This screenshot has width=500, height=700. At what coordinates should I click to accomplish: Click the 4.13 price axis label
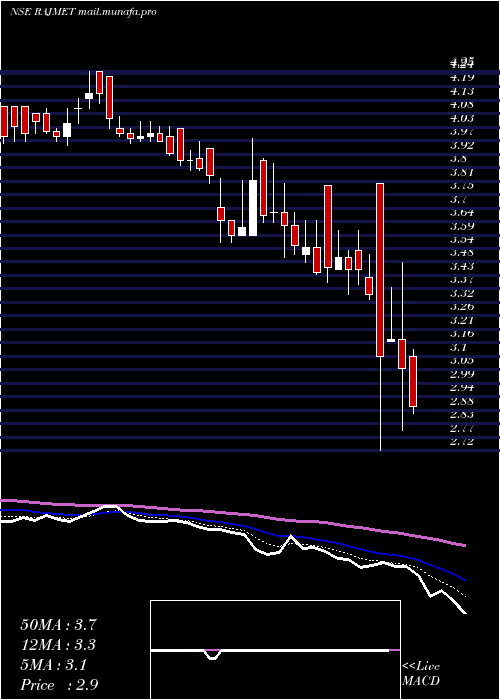[462, 91]
